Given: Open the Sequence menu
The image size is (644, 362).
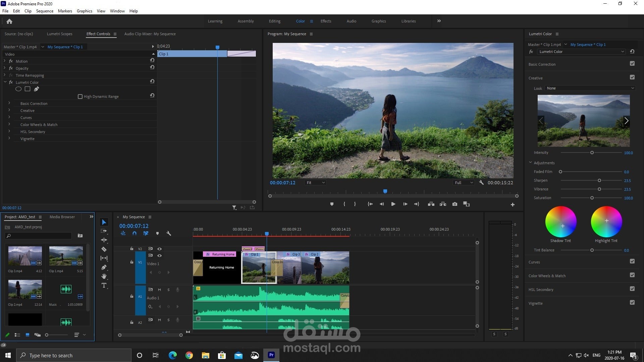Looking at the screenshot, I should pyautogui.click(x=45, y=11).
